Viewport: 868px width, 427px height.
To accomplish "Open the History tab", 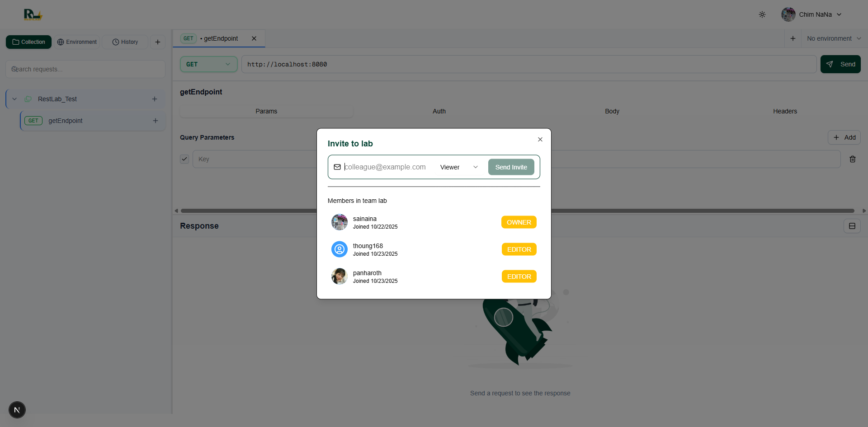I will pos(125,42).
